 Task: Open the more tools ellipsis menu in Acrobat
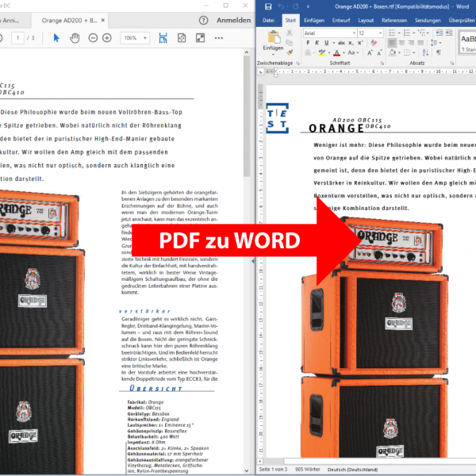coord(219,38)
